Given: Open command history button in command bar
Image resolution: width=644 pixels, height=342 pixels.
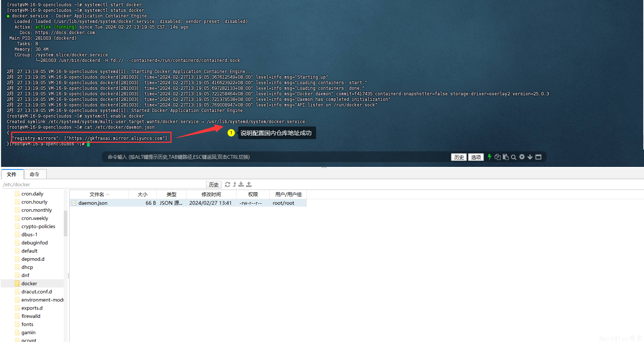Looking at the screenshot, I should pos(459,157).
